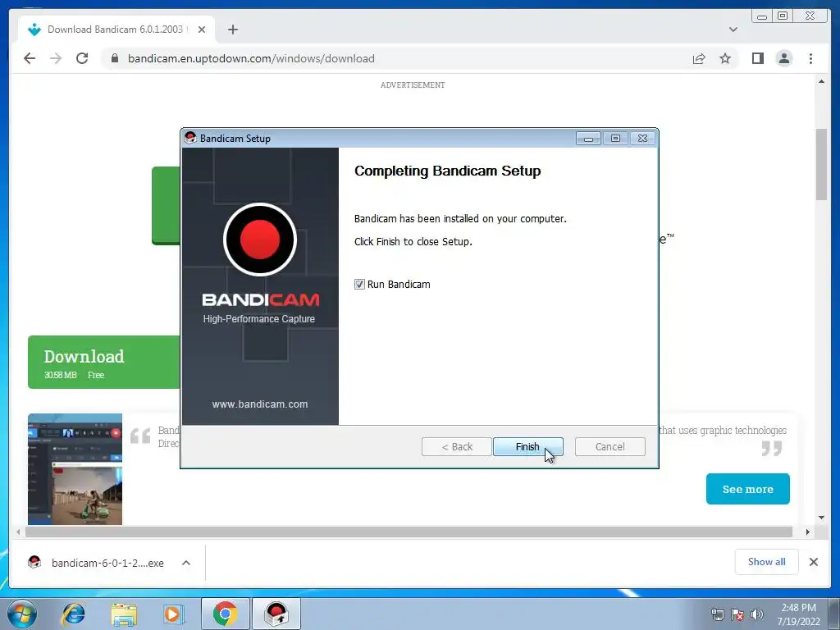Open Chrome tab search chevron
The width and height of the screenshot is (840, 630).
[733, 30]
